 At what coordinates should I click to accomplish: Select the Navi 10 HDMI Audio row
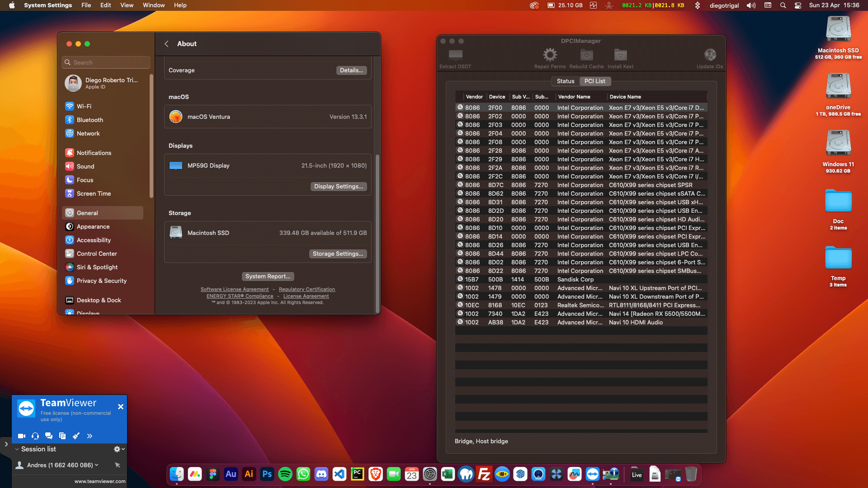pyautogui.click(x=581, y=323)
